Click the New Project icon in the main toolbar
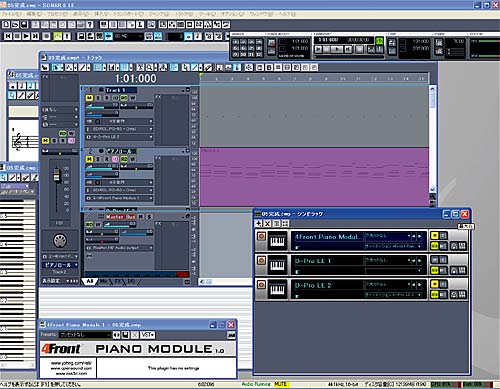This screenshot has width=500, height=389. click(x=6, y=25)
